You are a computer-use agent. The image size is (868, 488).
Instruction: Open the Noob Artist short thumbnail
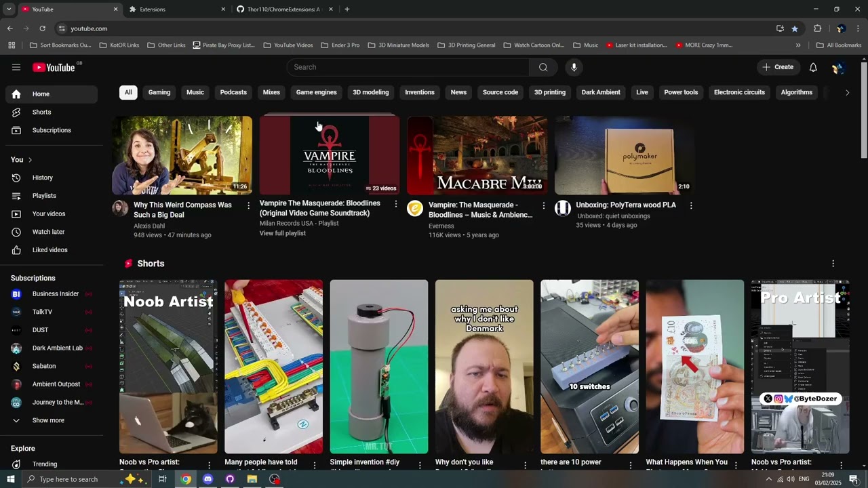pyautogui.click(x=168, y=367)
